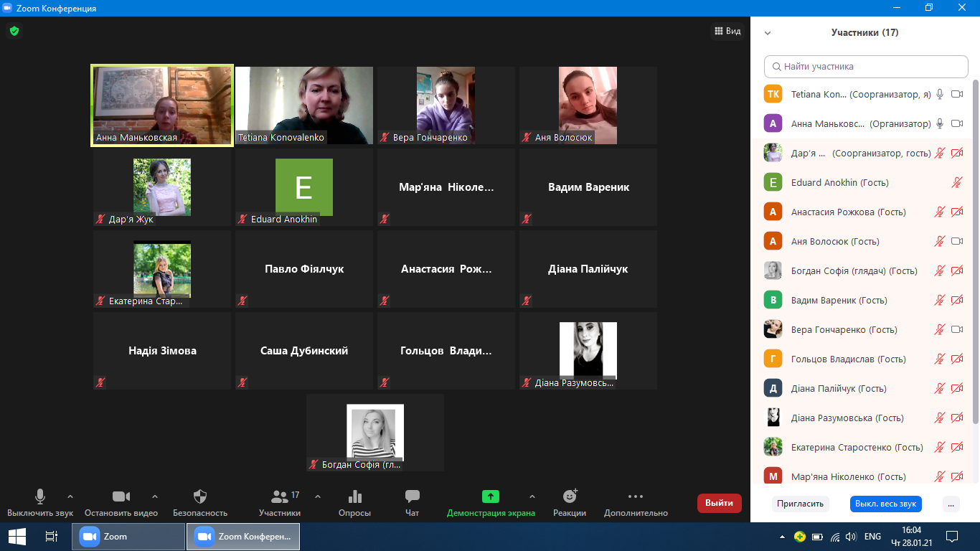Switch to Zoom Конференция taskbar window
Viewport: 980px width, 551px height.
pyautogui.click(x=243, y=537)
